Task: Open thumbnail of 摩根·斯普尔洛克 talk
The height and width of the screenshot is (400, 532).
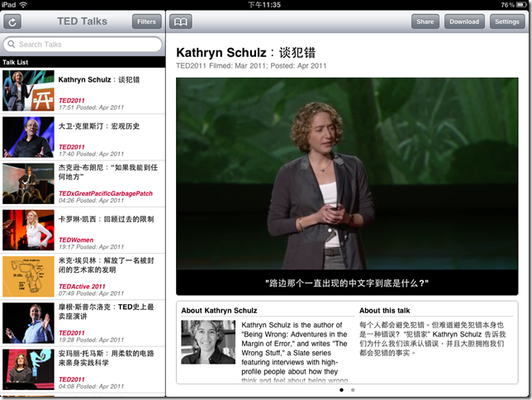Action: (28, 323)
